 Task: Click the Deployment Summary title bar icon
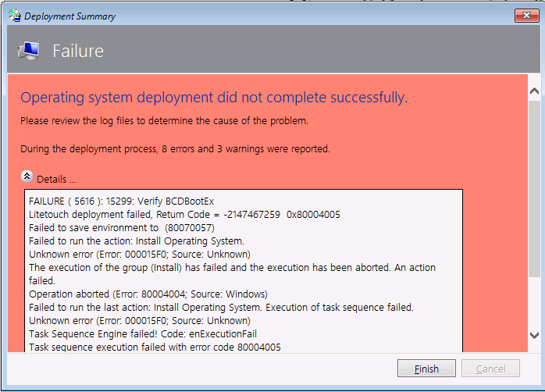click(13, 15)
